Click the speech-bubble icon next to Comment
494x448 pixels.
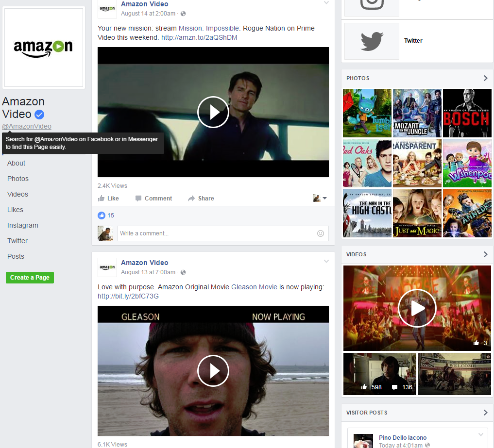138,199
